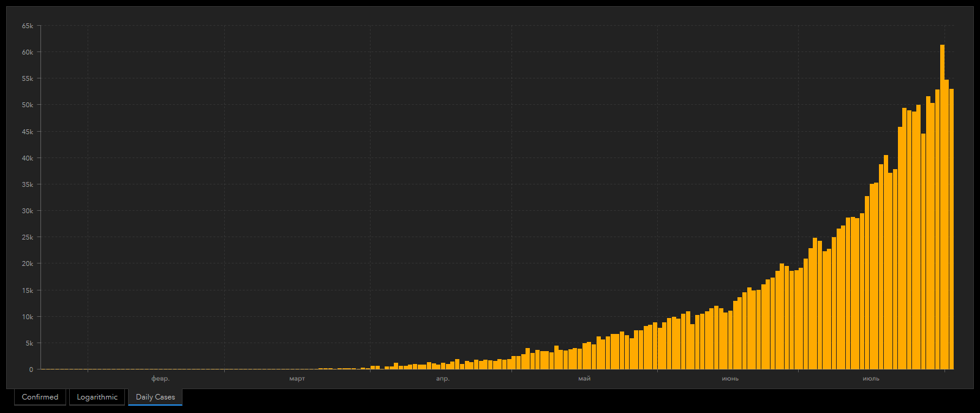Click the июль month label
Viewport: 980px width, 413px height.
click(871, 379)
